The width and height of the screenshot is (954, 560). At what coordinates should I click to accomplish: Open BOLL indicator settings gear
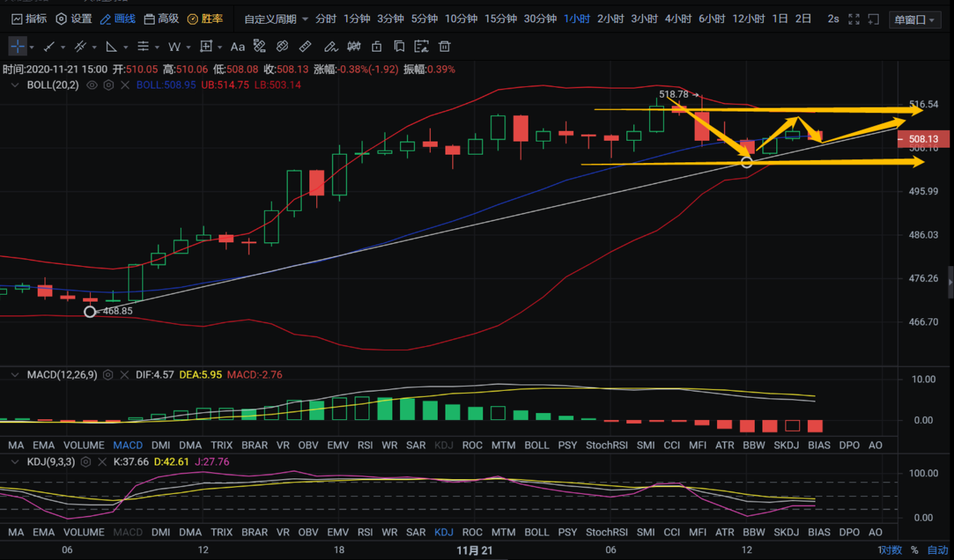point(109,85)
